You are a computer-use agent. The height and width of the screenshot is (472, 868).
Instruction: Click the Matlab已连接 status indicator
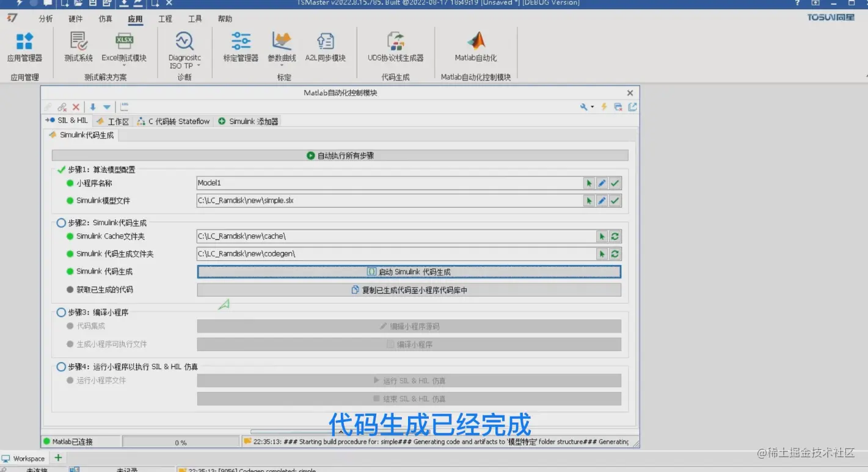[68, 441]
